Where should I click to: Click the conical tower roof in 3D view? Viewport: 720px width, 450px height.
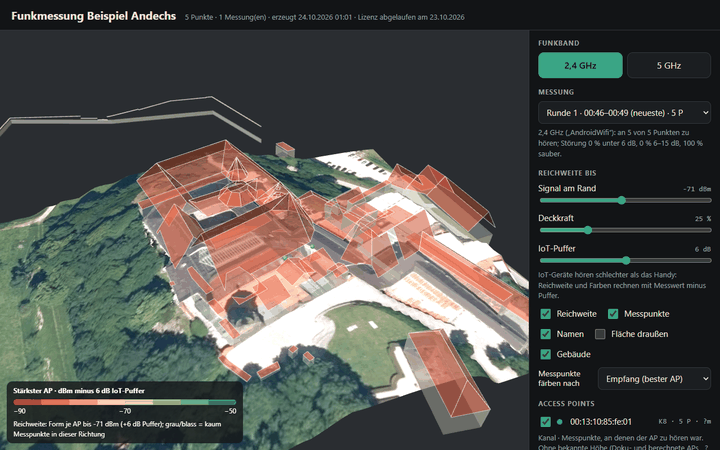(238, 170)
